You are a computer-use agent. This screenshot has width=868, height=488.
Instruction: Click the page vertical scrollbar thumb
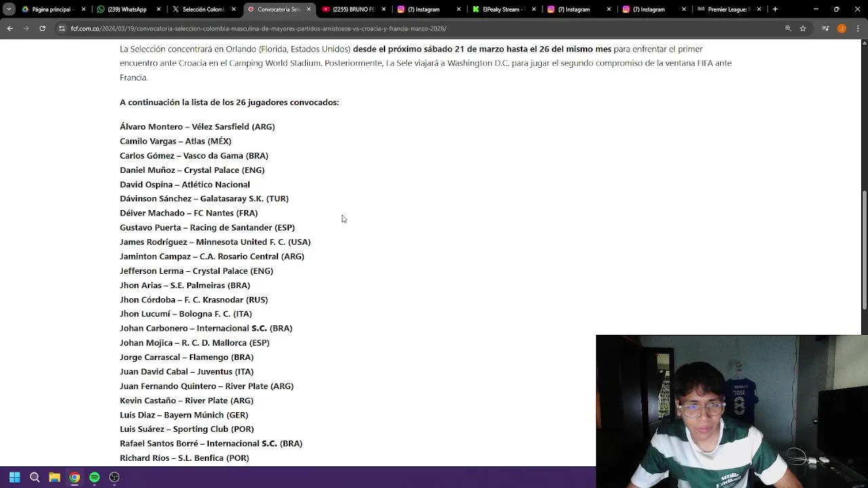[x=864, y=251]
